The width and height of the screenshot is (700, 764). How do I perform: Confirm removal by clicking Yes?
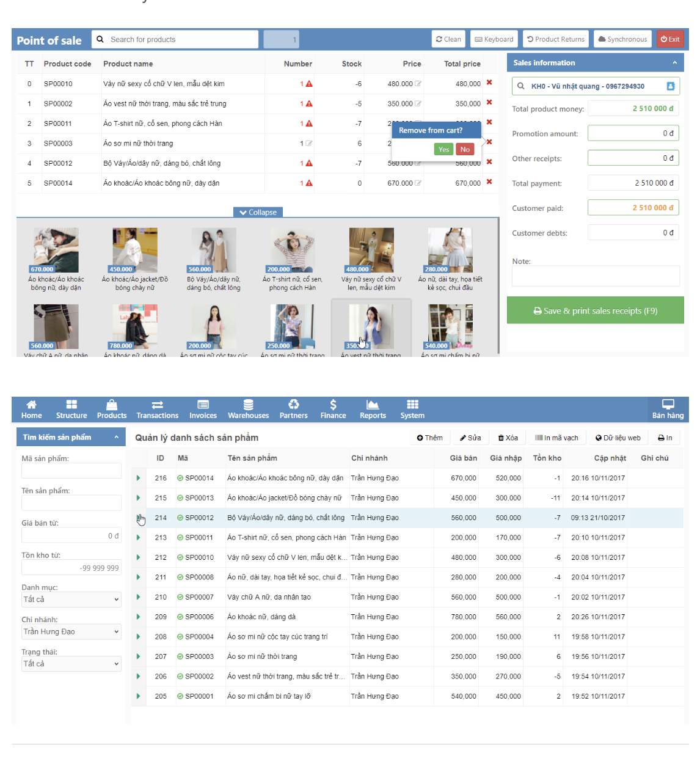click(443, 149)
